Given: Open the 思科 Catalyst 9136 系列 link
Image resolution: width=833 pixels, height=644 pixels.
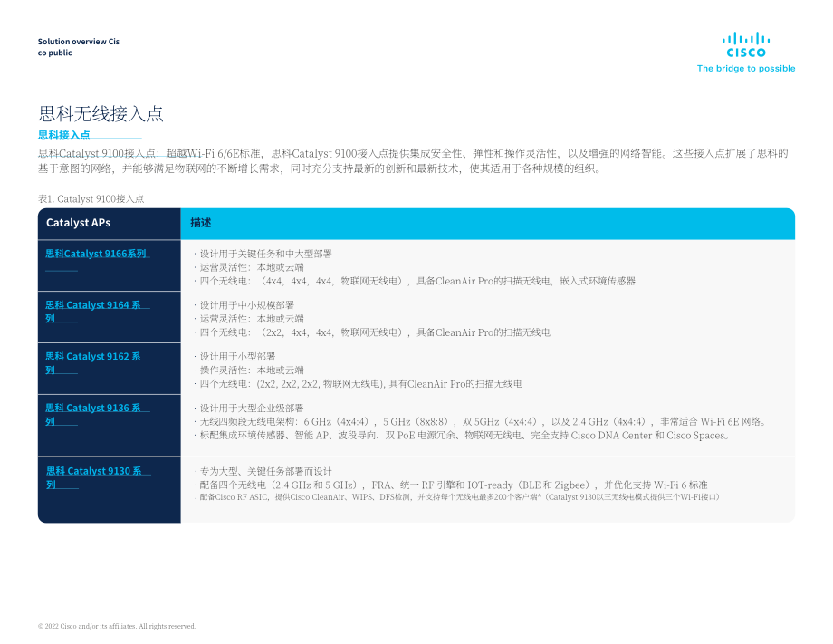Looking at the screenshot, I should coord(92,415).
